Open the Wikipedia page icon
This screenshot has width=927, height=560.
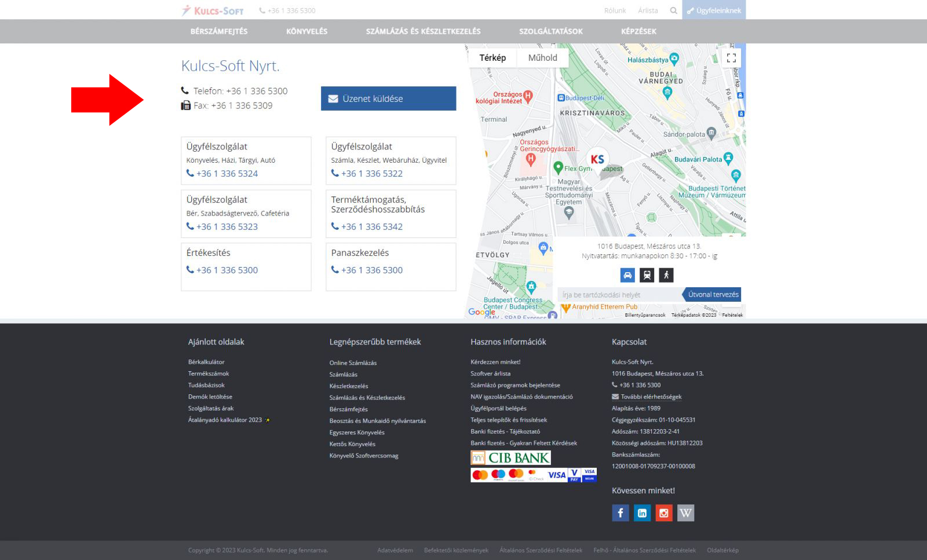[x=685, y=513]
